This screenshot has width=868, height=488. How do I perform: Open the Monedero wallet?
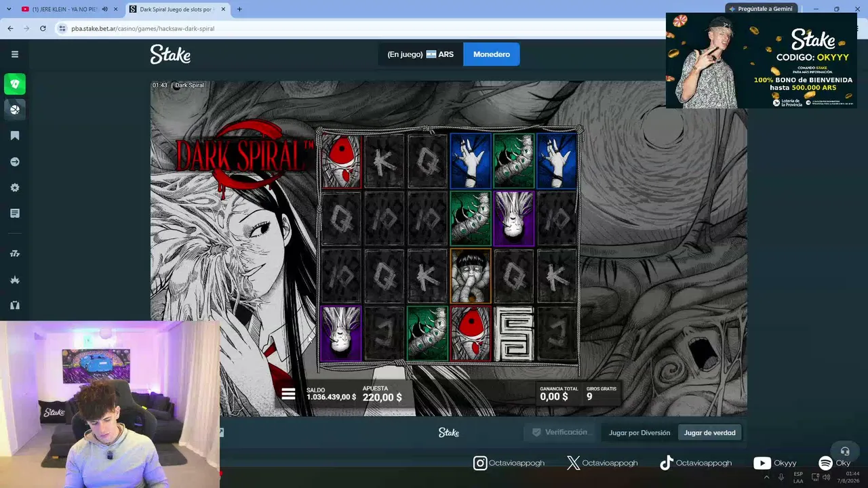[492, 54]
